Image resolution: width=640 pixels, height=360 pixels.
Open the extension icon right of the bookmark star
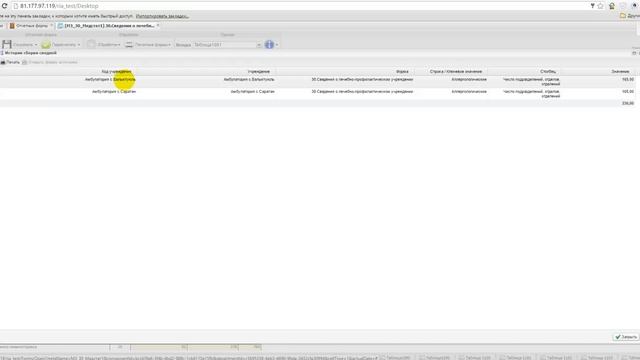(612, 6)
